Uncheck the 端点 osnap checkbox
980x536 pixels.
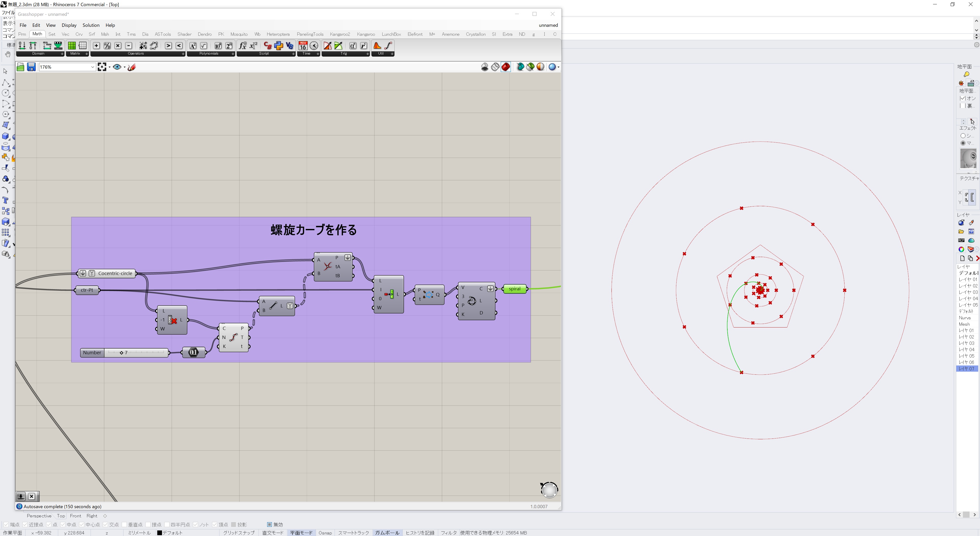[6, 525]
